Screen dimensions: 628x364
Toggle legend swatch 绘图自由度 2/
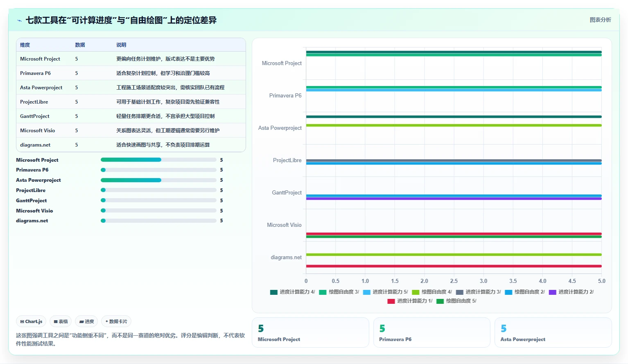point(508,292)
